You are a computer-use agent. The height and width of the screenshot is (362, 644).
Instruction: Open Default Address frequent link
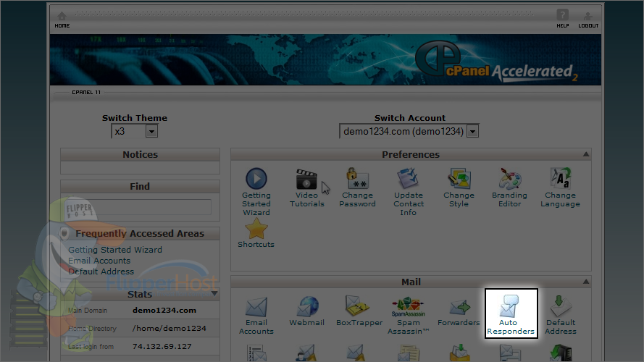[x=101, y=271]
